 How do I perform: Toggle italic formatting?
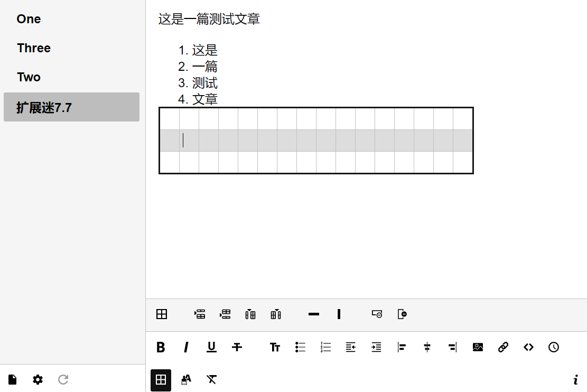(186, 348)
